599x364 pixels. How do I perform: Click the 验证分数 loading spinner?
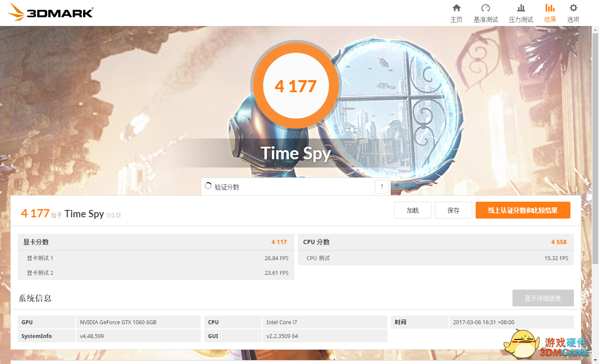pyautogui.click(x=208, y=186)
